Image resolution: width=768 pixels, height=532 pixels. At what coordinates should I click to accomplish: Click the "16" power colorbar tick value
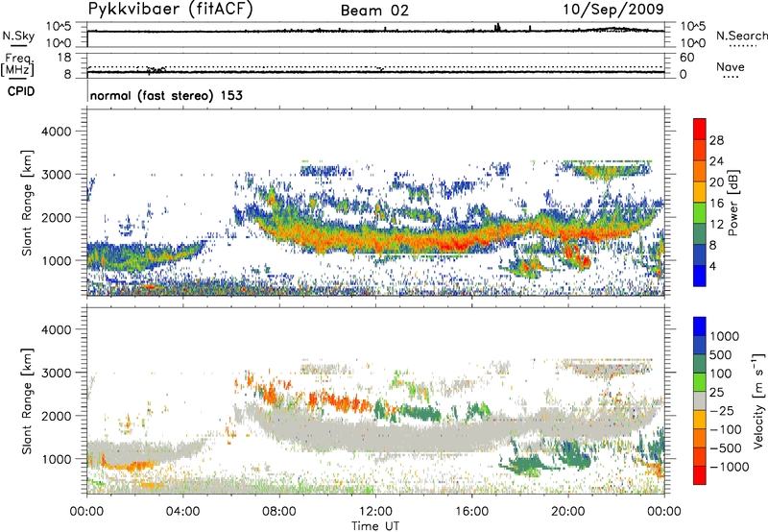716,204
